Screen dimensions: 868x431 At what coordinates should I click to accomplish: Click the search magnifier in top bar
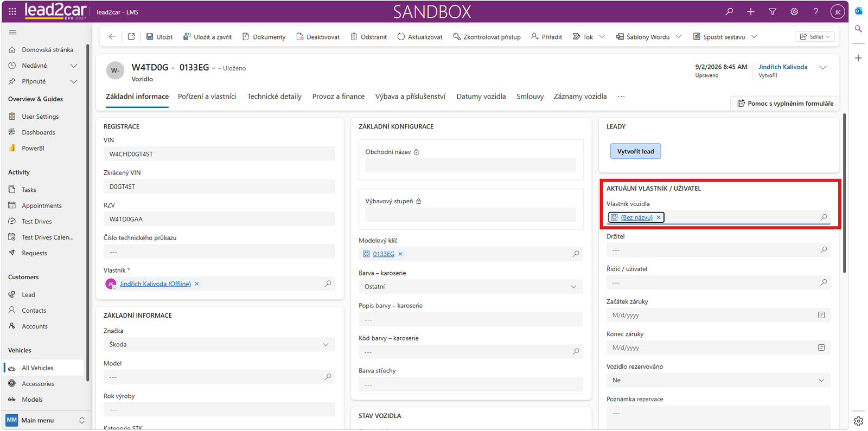[x=729, y=11]
